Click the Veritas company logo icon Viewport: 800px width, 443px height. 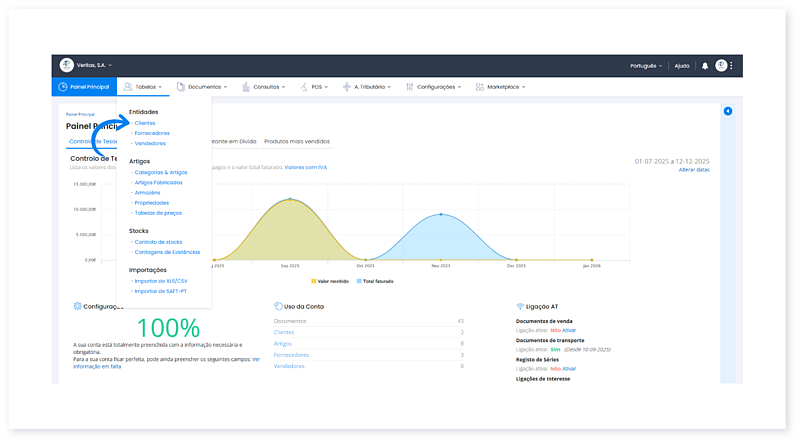[67, 65]
